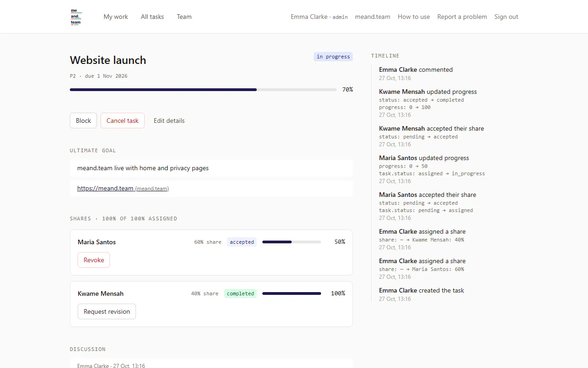Image resolution: width=588 pixels, height=368 pixels.
Task: Click Report a problem
Action: click(462, 17)
